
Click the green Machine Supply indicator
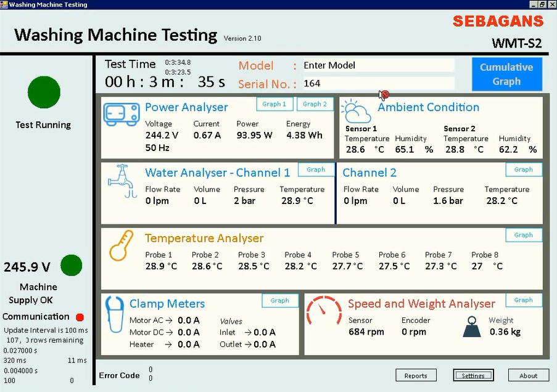tap(72, 266)
